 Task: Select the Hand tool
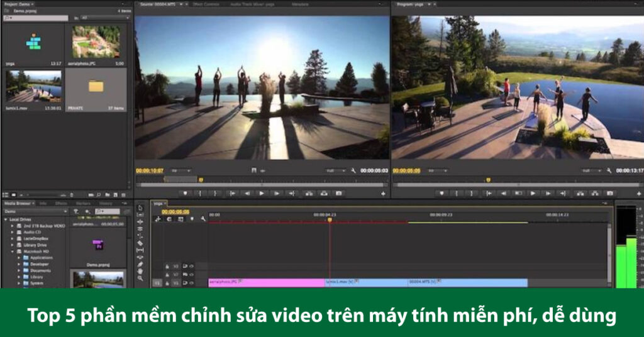click(x=140, y=271)
